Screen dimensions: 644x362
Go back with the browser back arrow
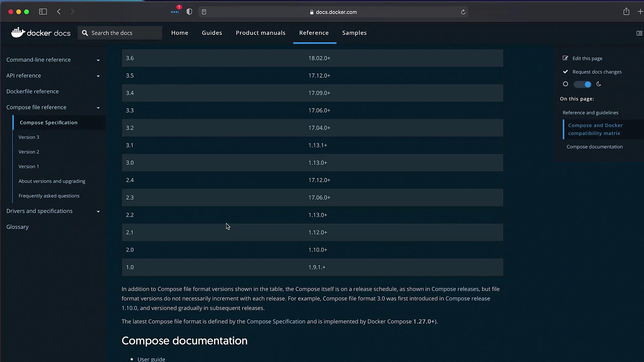coord(59,12)
